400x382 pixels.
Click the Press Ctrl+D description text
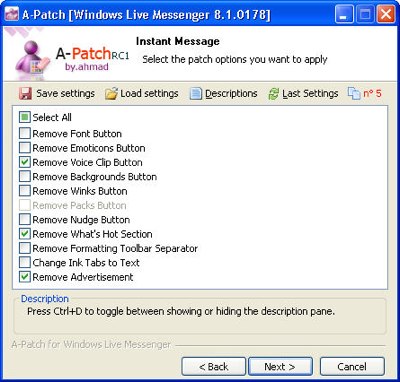181,312
